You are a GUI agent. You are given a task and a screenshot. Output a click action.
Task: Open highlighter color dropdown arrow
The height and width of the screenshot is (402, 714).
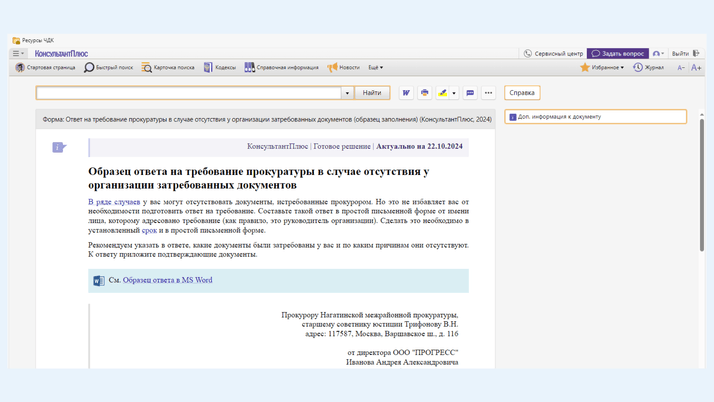tap(454, 93)
